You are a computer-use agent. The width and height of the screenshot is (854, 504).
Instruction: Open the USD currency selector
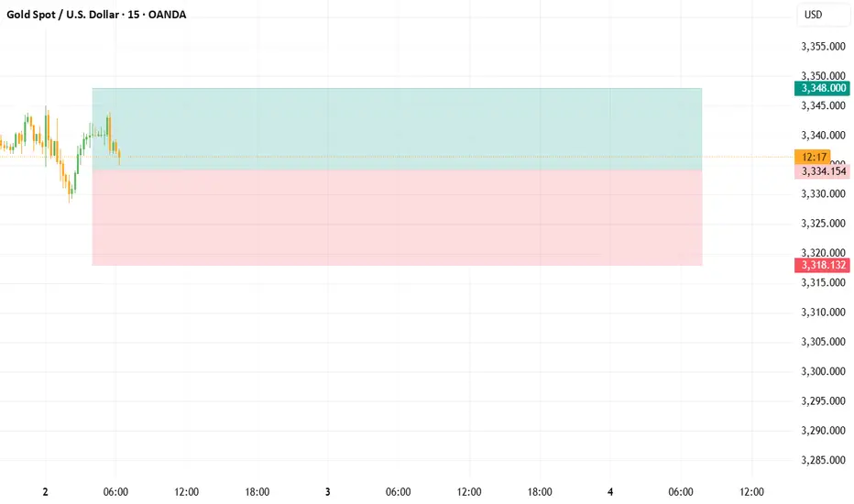823,15
